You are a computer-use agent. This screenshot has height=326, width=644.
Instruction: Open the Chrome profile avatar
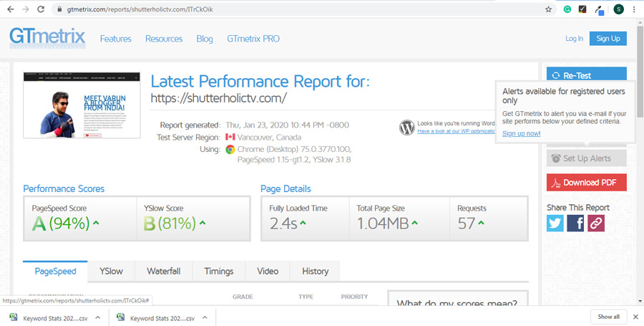click(x=618, y=9)
